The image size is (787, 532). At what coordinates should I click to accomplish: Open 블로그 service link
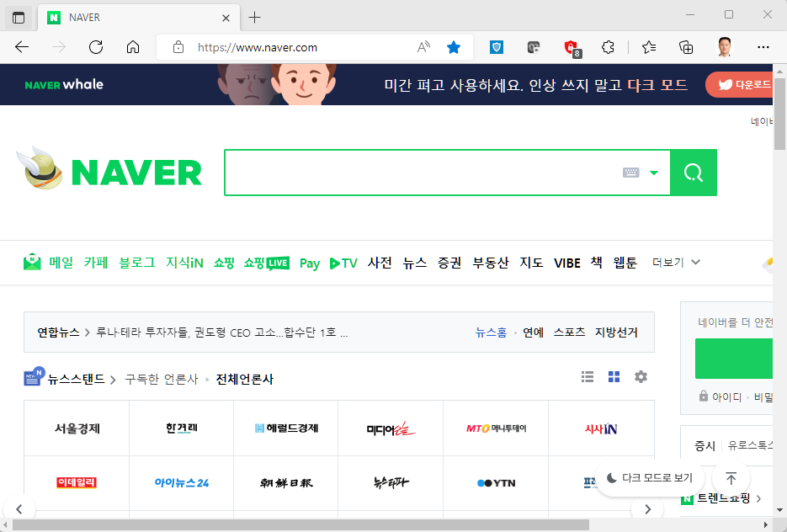point(137,263)
